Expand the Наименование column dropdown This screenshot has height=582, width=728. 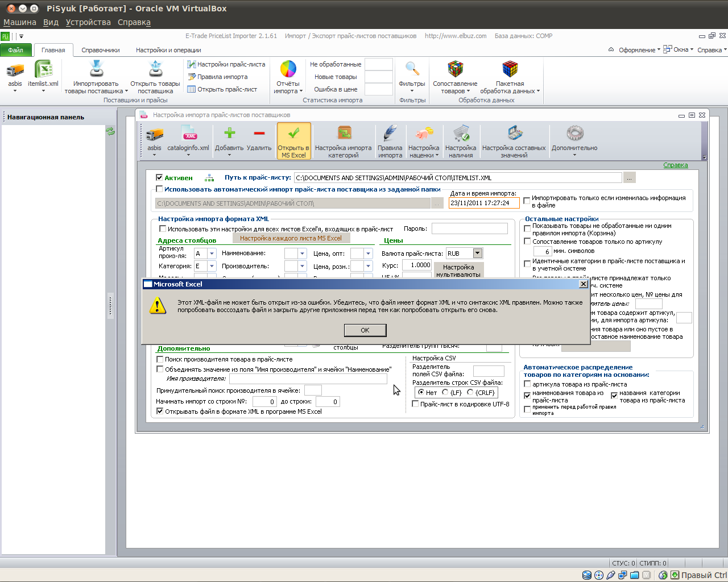302,253
